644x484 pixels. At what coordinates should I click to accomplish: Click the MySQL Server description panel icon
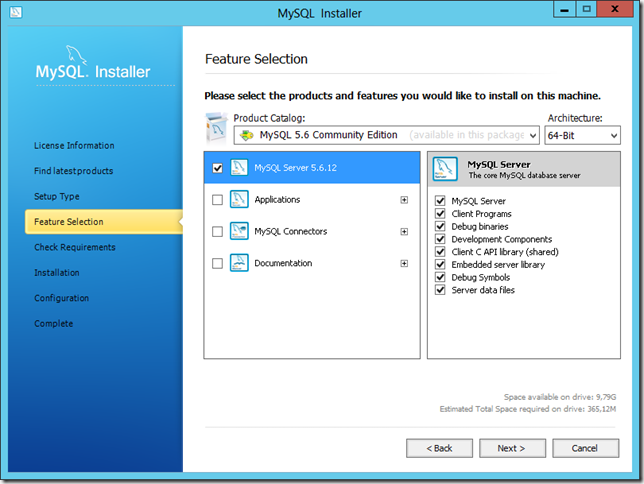click(445, 169)
